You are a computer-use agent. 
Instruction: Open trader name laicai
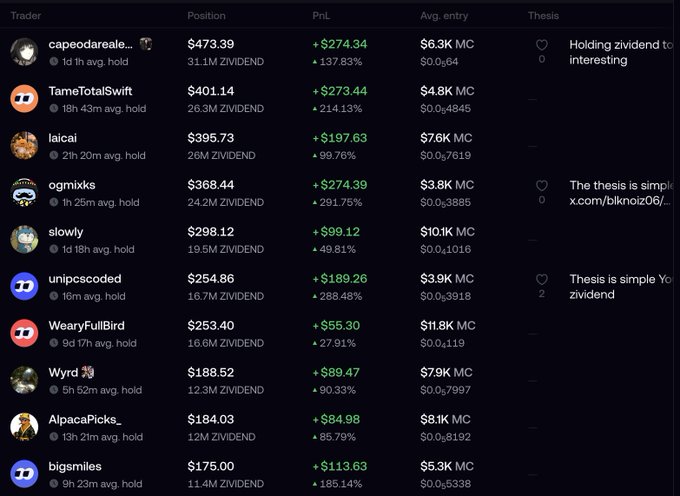62,138
